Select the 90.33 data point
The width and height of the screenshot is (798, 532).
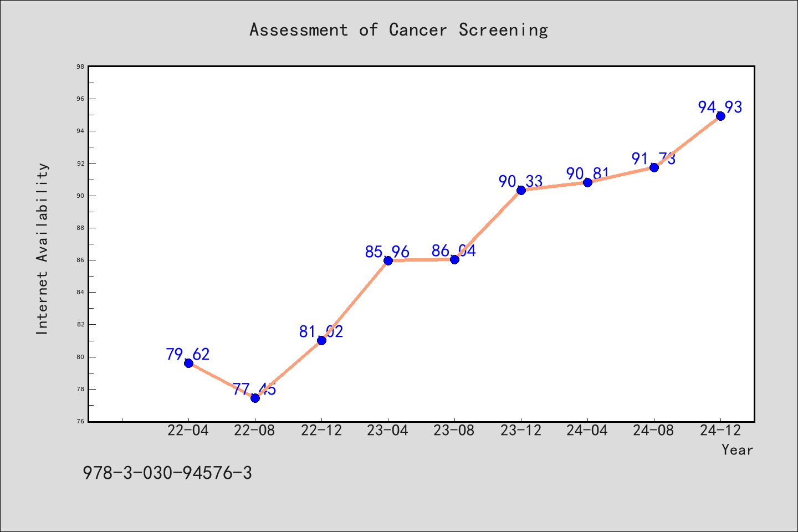point(521,190)
